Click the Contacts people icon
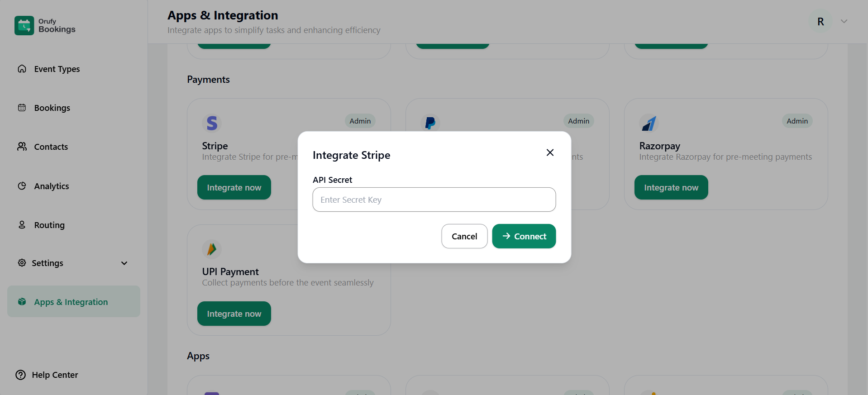The height and width of the screenshot is (395, 868). point(22,147)
